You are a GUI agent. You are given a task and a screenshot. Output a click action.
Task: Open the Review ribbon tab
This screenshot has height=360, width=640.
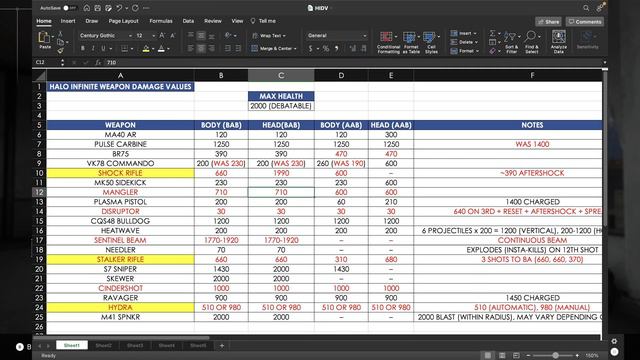213,21
